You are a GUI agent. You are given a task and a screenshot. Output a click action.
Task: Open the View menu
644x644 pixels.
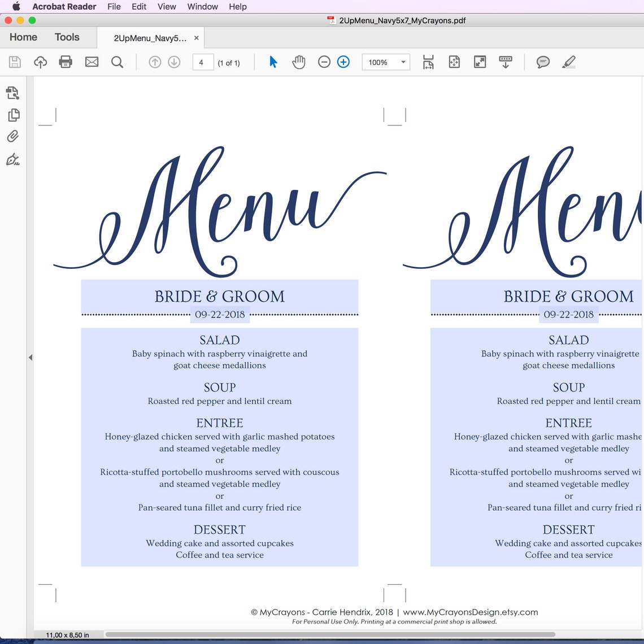[x=166, y=6]
